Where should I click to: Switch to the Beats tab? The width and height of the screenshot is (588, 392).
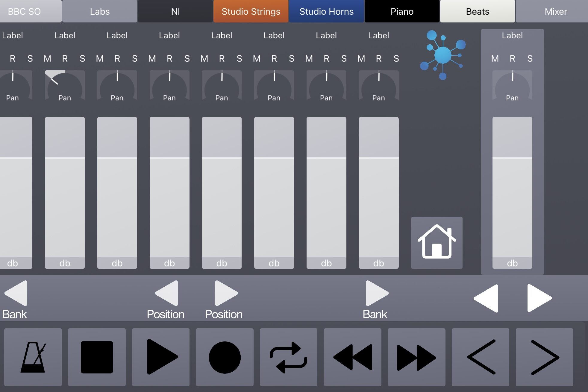[477, 11]
